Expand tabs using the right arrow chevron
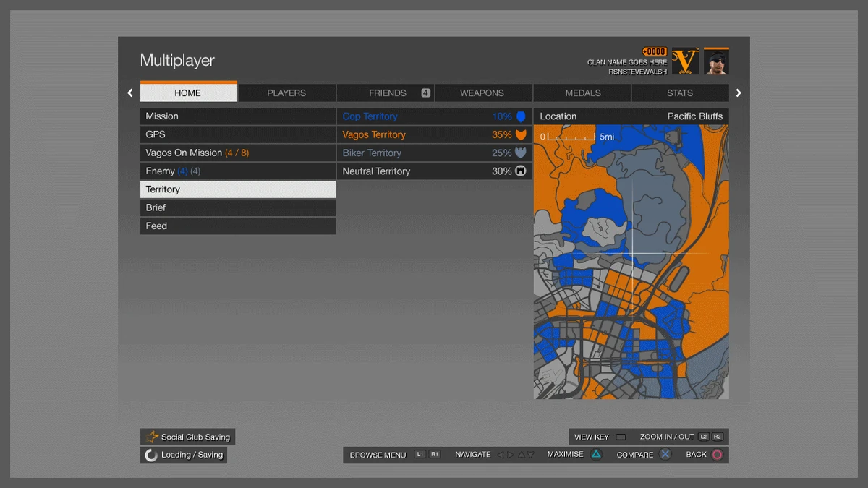The height and width of the screenshot is (488, 868). click(x=739, y=93)
